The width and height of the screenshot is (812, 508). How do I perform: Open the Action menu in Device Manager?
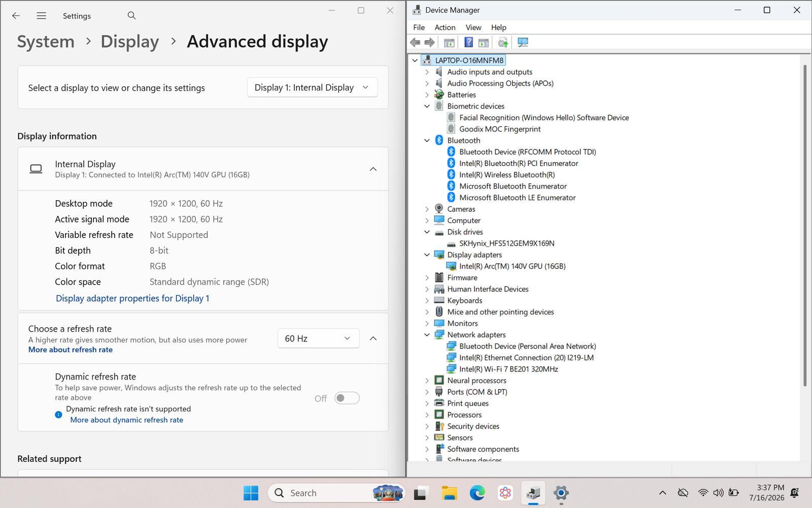[445, 27]
